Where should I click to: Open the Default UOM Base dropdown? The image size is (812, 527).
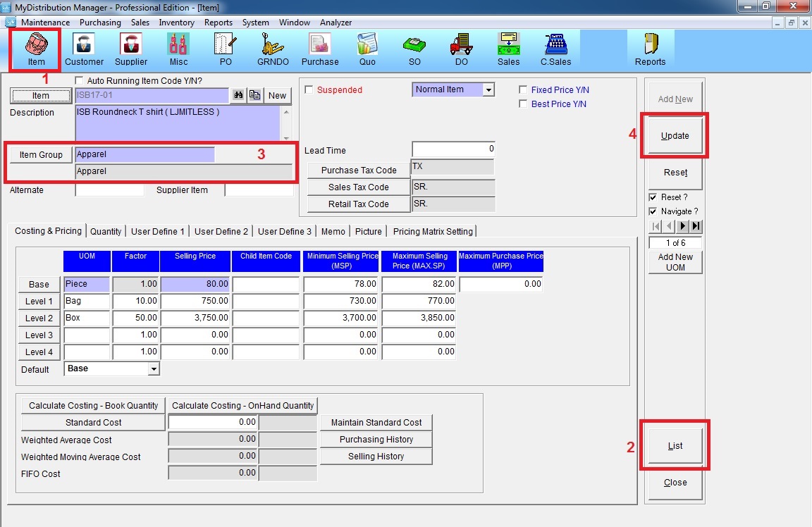coord(154,369)
